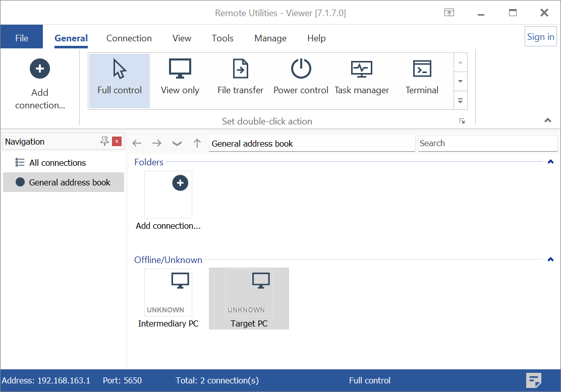Click inside the Search field
The image size is (561, 392).
487,143
